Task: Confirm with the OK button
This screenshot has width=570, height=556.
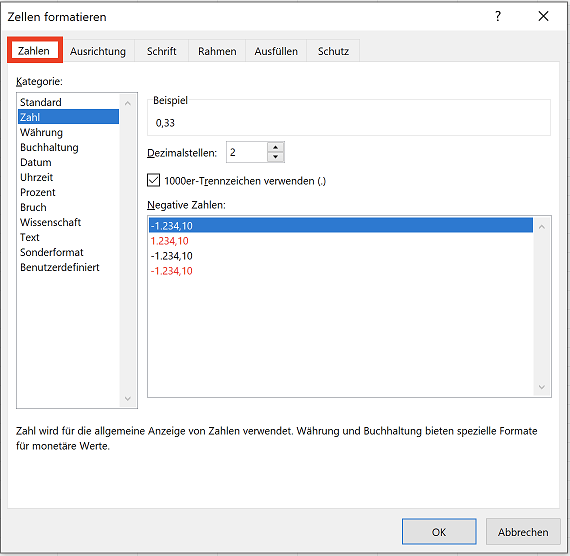Action: [439, 532]
